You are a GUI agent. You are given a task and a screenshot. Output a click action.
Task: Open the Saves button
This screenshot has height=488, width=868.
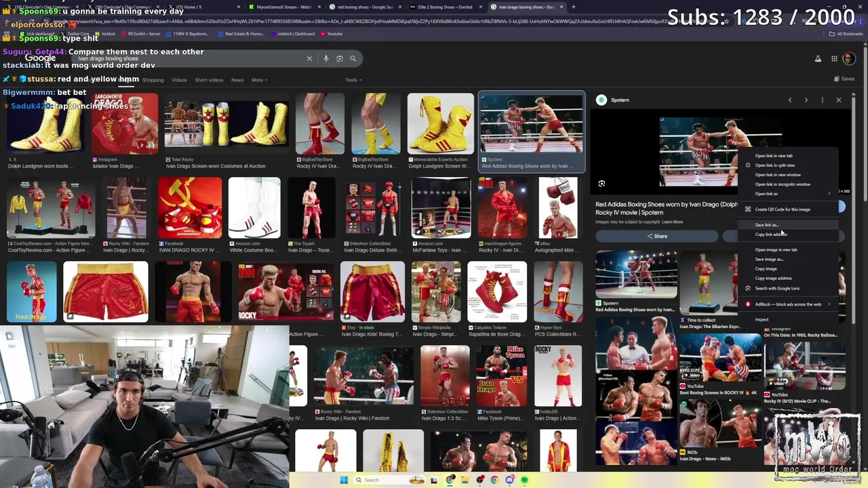844,79
